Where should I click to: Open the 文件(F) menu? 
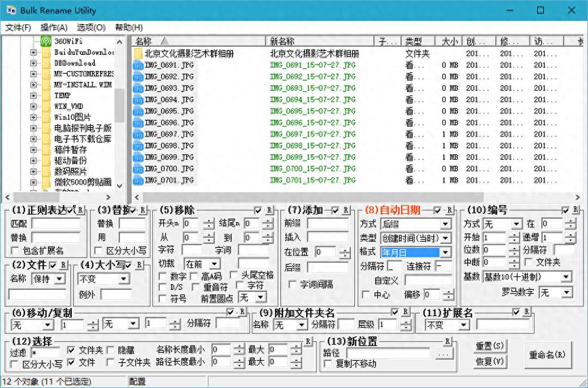(18, 27)
